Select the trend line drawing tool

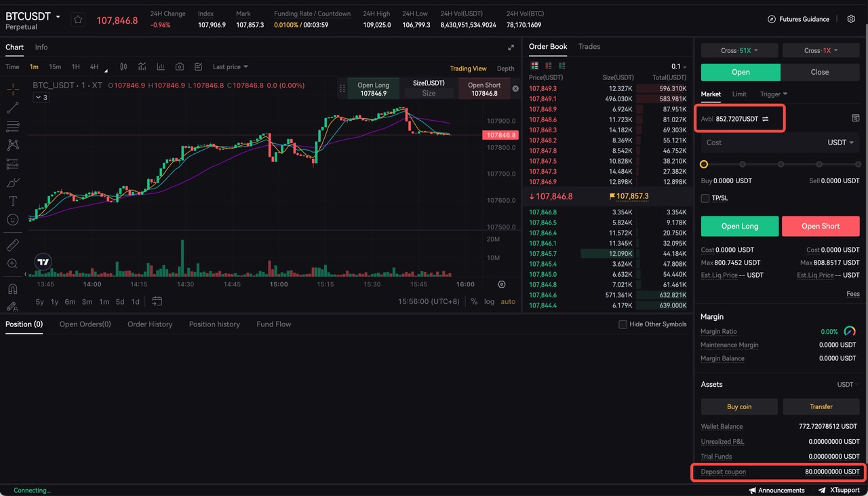pyautogui.click(x=12, y=108)
